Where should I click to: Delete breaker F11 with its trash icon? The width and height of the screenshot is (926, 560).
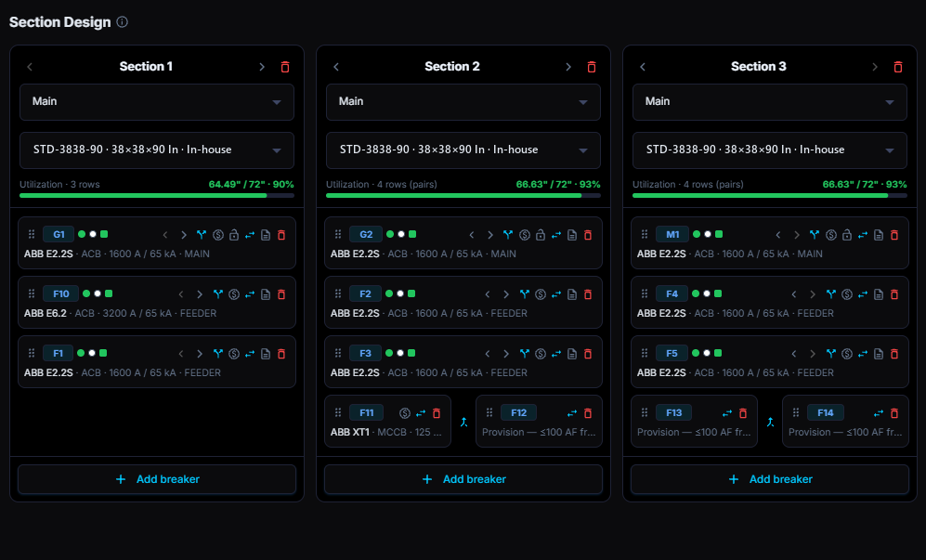pos(437,413)
